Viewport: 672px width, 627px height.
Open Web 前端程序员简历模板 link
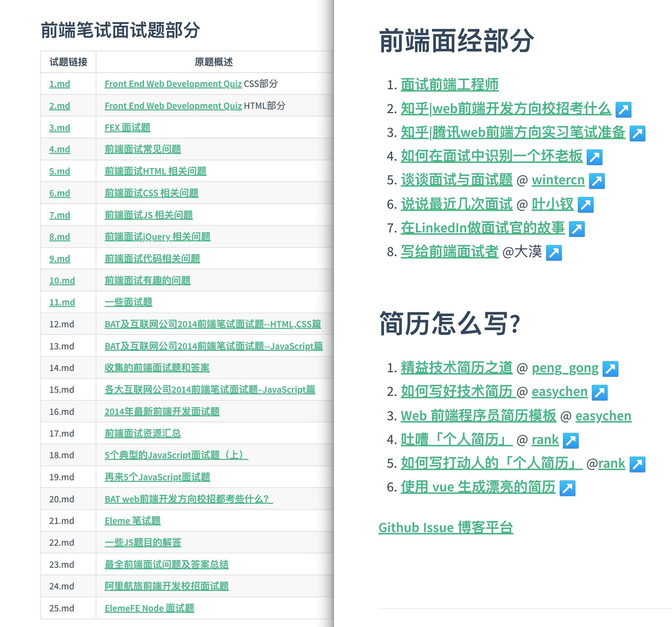tap(478, 416)
